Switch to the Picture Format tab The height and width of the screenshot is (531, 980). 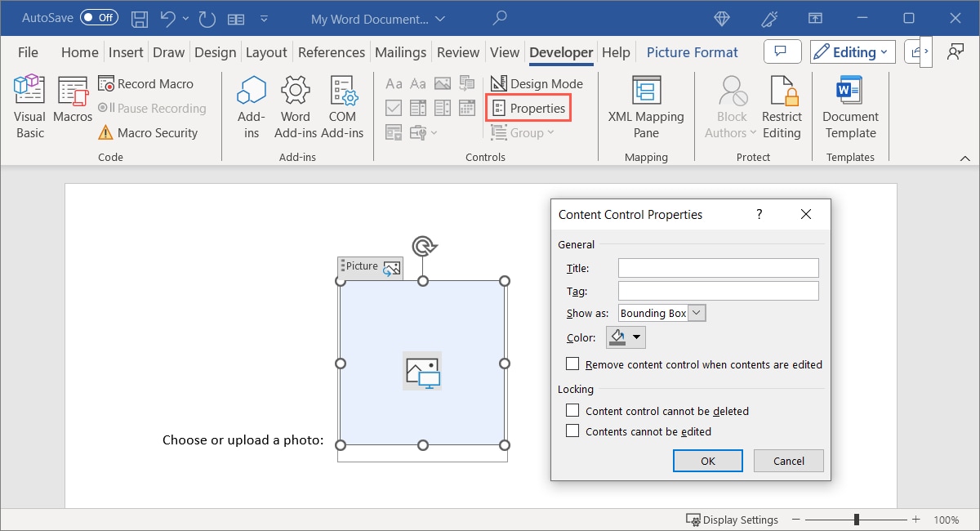pyautogui.click(x=692, y=51)
